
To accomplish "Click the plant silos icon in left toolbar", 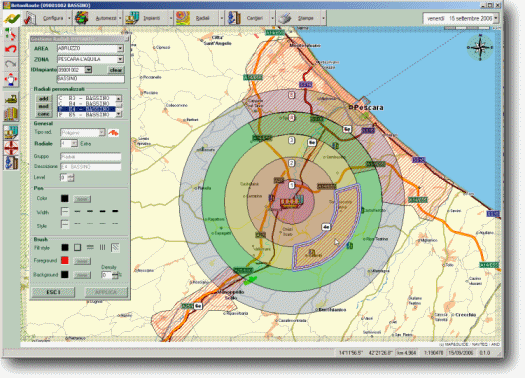I will point(11,132).
